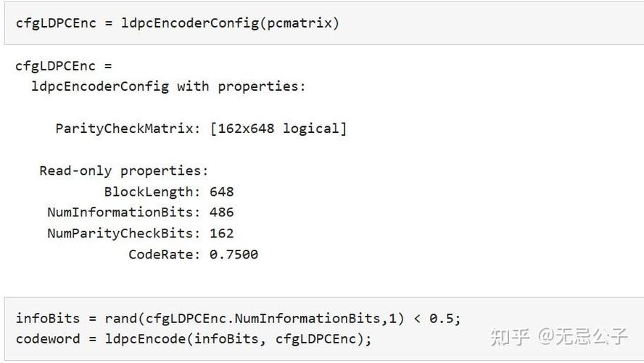The height and width of the screenshot is (363, 644).
Task: Click "ldpcEncoderConfig with properties:" output line
Action: (x=168, y=86)
